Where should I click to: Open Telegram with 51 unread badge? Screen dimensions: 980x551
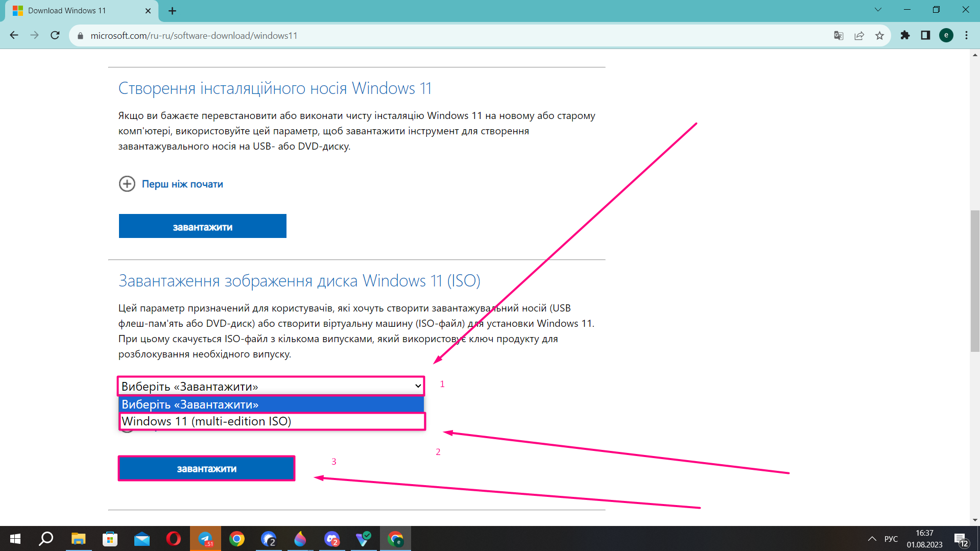click(x=205, y=539)
